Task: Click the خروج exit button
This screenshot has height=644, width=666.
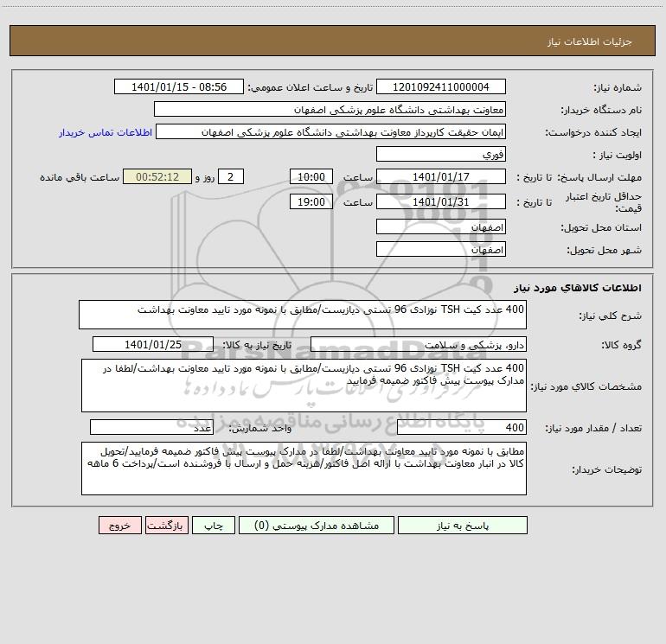Action: pyautogui.click(x=119, y=526)
